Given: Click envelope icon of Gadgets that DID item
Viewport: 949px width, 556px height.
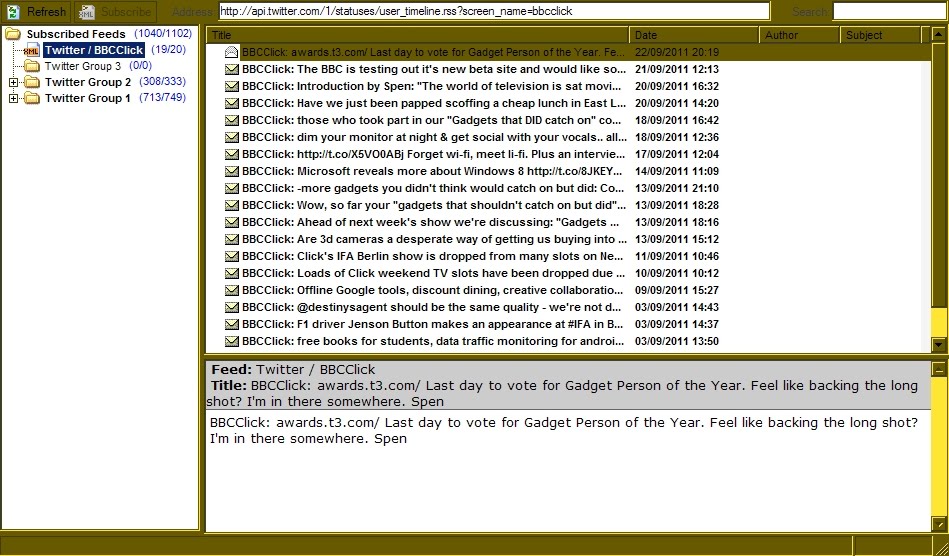Looking at the screenshot, I should pos(231,120).
